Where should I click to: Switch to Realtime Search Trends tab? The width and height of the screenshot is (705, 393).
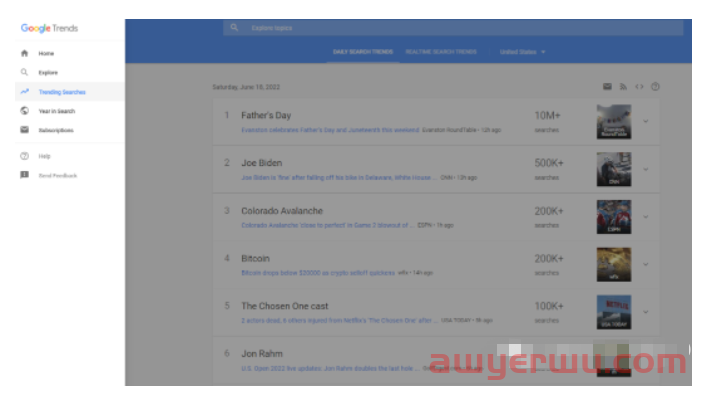coord(441,52)
